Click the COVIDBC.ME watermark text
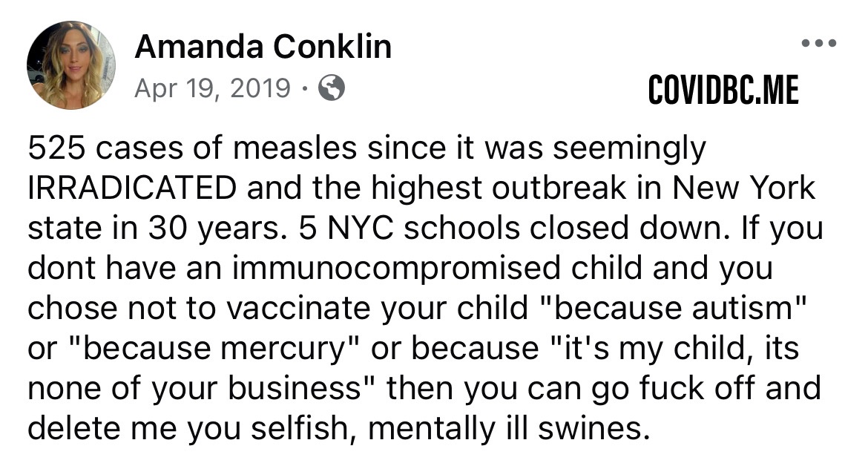 pos(723,91)
